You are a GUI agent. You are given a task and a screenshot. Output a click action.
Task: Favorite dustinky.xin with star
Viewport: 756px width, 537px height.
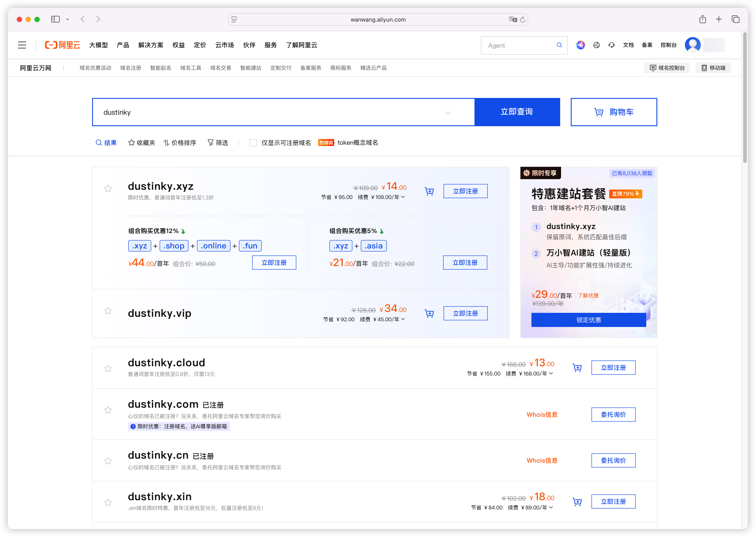tap(108, 502)
